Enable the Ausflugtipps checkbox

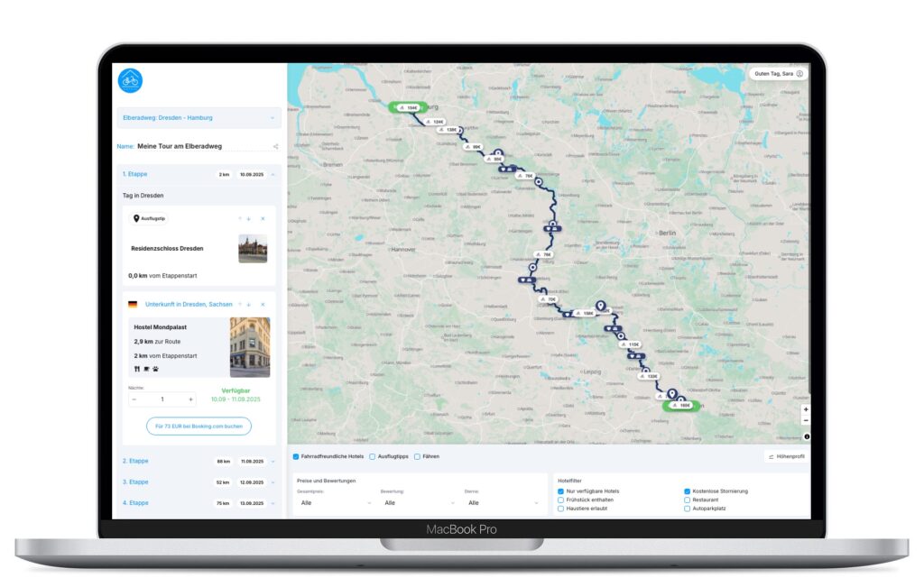(x=372, y=456)
